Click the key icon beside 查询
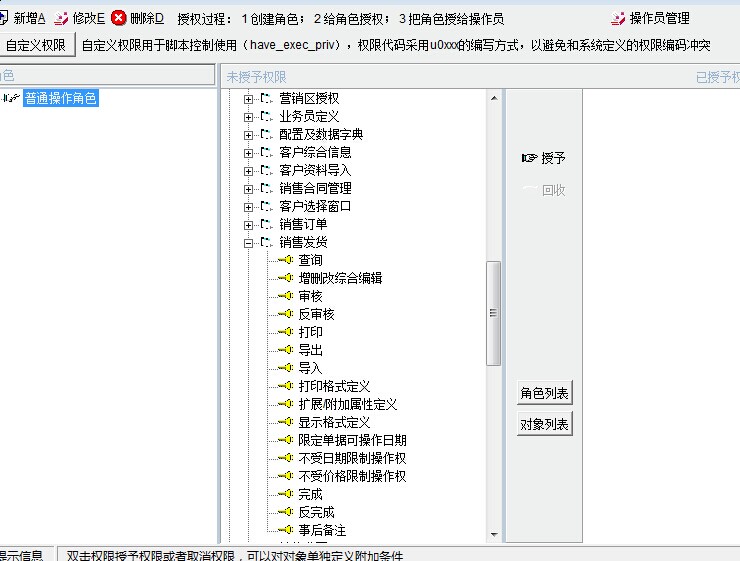Image resolution: width=740 pixels, height=561 pixels. click(x=285, y=260)
